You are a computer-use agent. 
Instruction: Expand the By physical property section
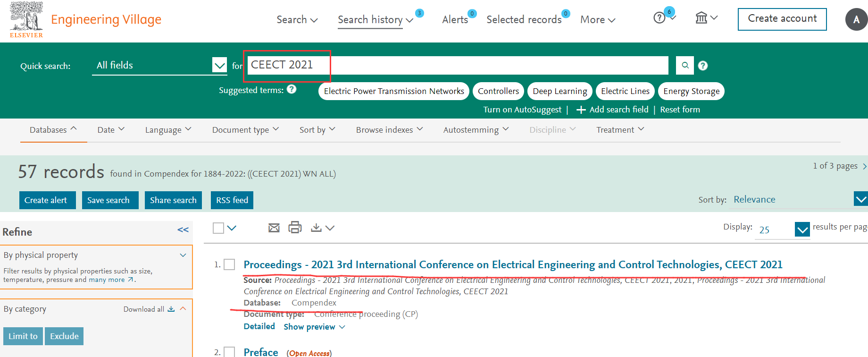(183, 255)
